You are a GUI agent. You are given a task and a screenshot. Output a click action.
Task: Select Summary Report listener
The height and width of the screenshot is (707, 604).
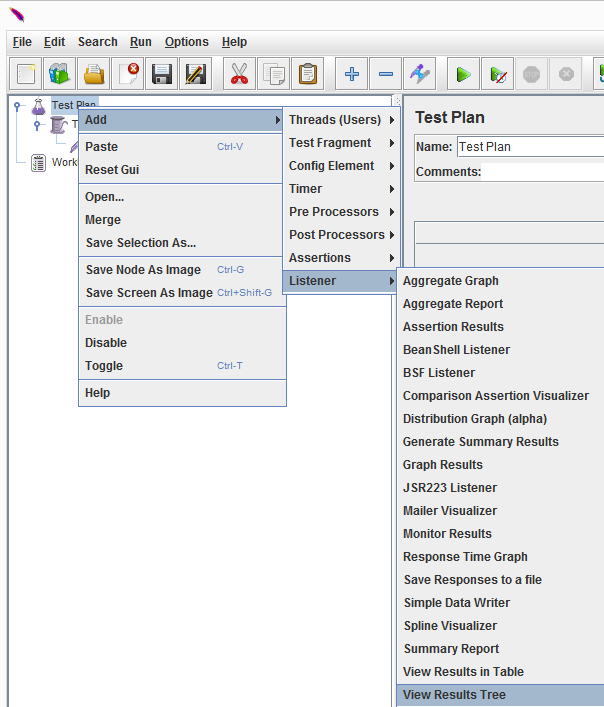(x=500, y=649)
